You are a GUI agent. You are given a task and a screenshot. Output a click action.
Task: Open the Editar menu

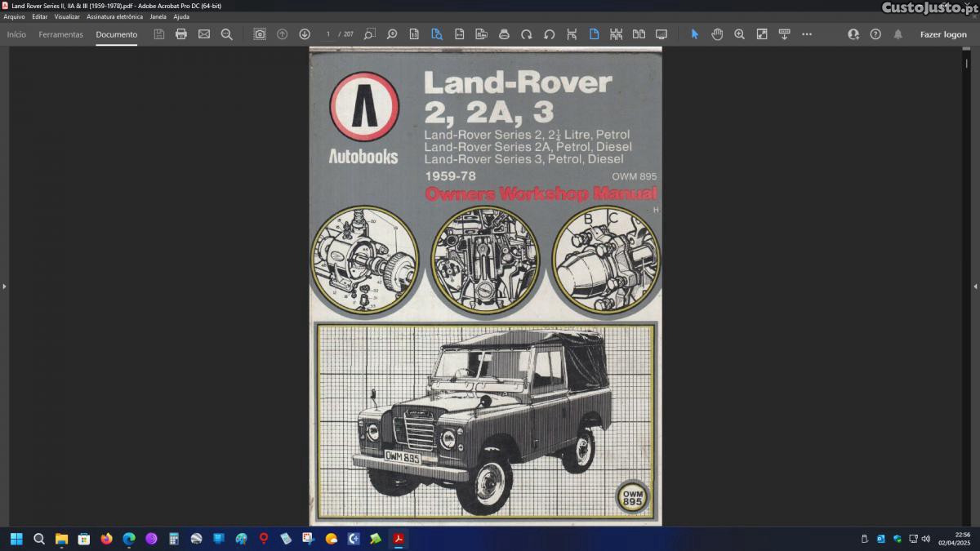click(40, 16)
